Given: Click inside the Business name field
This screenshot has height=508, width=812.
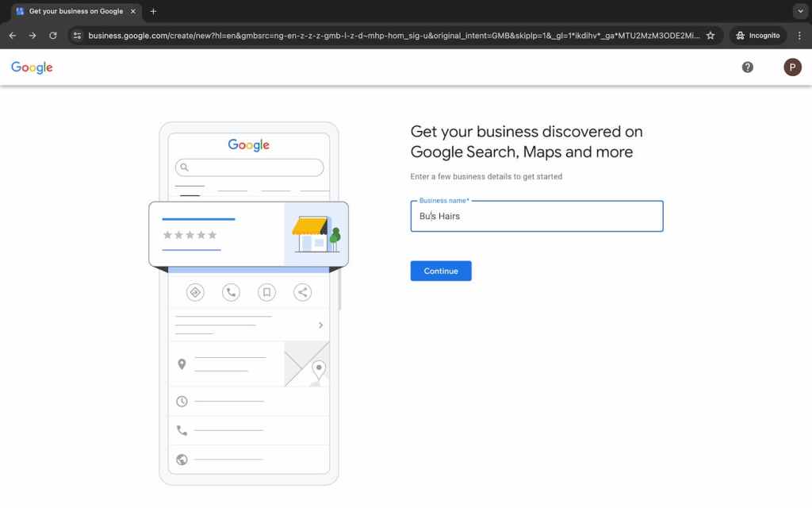Looking at the screenshot, I should point(537,216).
